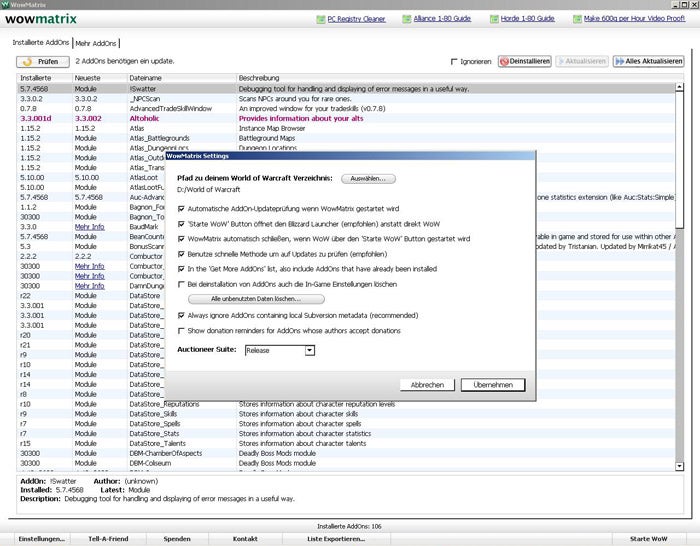Click Tell-A-Friend in the bottom bar
Viewport: 700px width, 546px height.
coord(108,539)
